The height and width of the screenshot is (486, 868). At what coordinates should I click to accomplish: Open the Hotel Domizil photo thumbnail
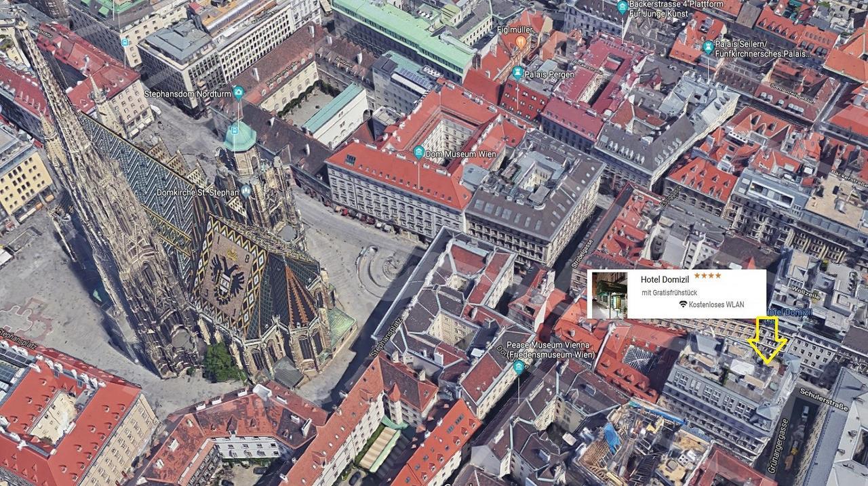tap(609, 295)
